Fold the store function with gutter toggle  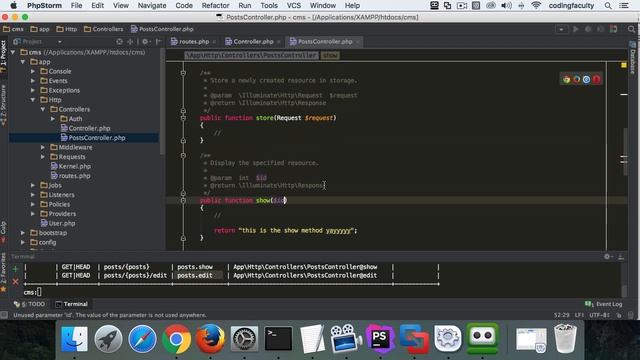click(x=183, y=118)
